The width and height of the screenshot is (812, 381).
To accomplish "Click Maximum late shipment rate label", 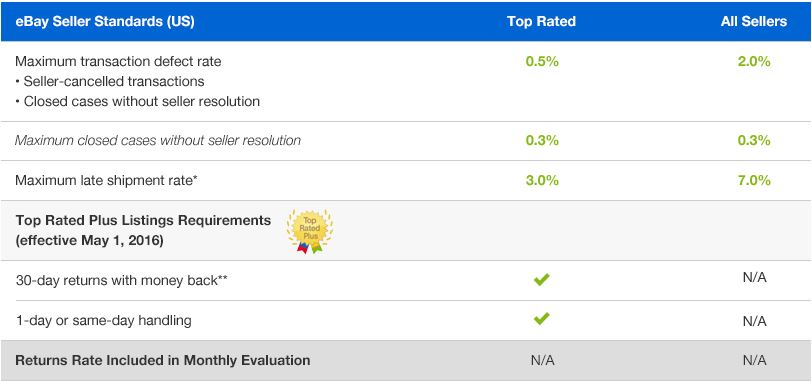I will [106, 180].
